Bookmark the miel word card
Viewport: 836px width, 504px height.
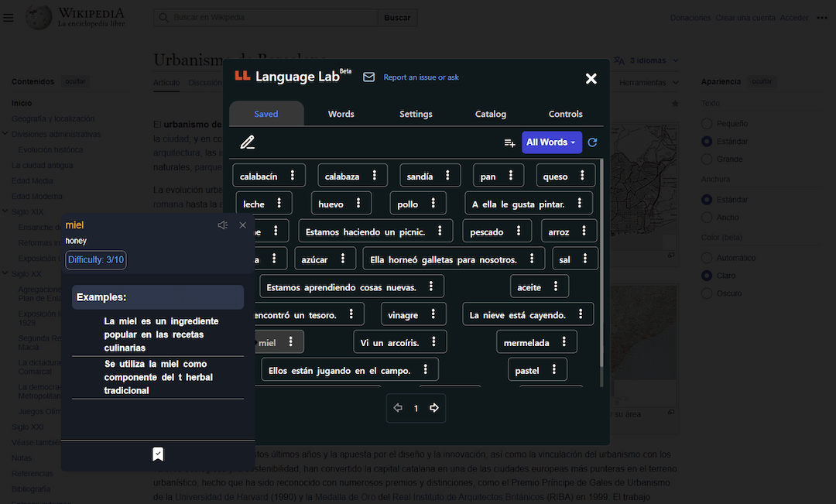(x=158, y=454)
